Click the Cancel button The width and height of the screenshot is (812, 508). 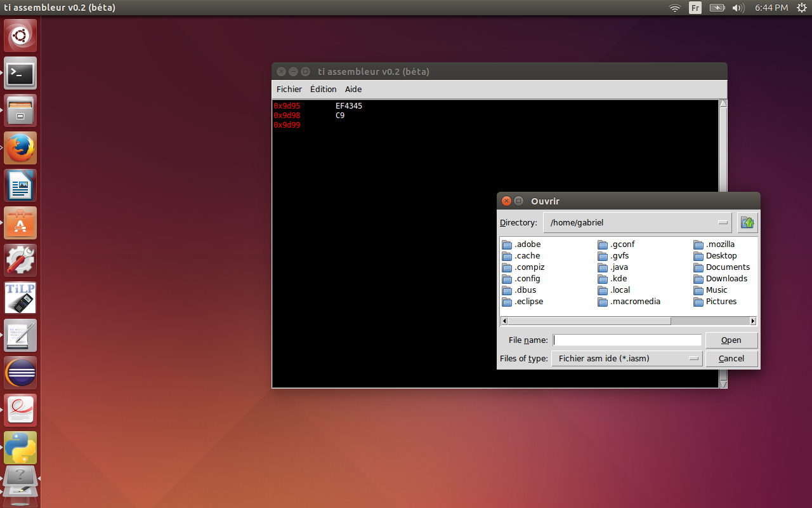click(x=731, y=359)
